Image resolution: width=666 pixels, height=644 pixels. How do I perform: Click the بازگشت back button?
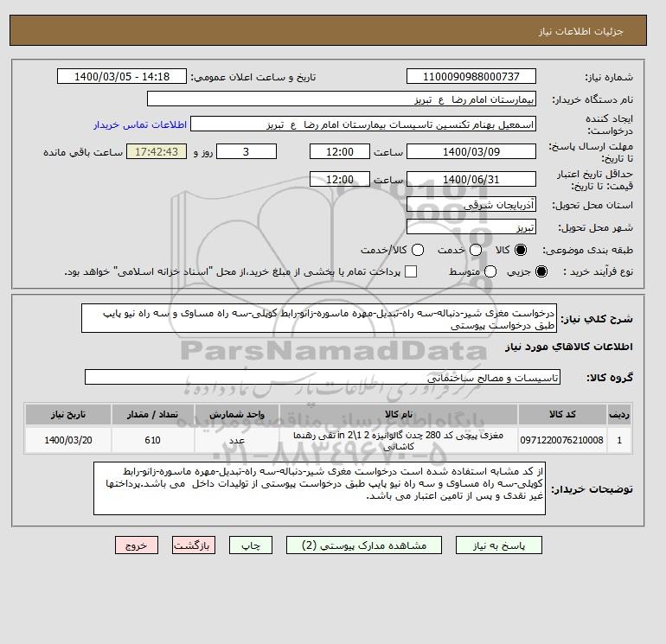pyautogui.click(x=194, y=545)
